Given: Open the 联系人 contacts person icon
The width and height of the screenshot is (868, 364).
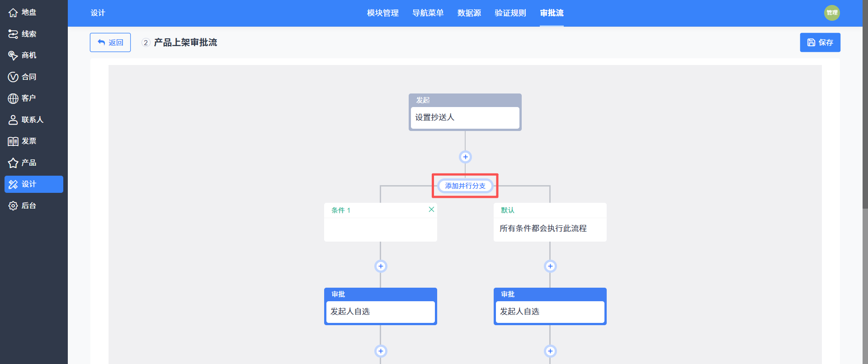Looking at the screenshot, I should [13, 120].
